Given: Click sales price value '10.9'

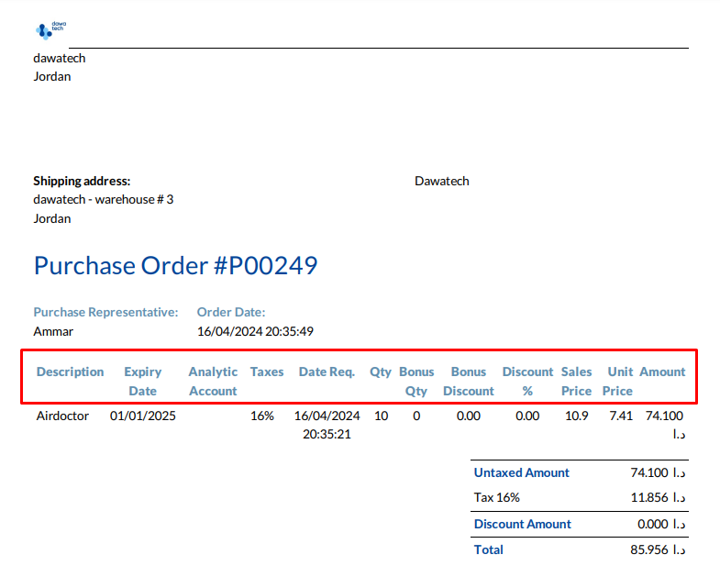Looking at the screenshot, I should [x=577, y=416].
